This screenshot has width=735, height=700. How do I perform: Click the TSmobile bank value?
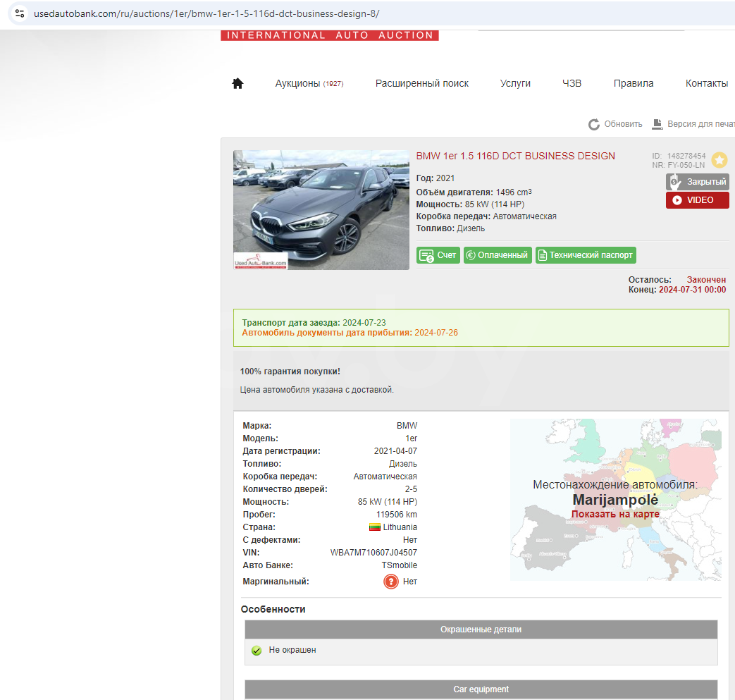400,565
